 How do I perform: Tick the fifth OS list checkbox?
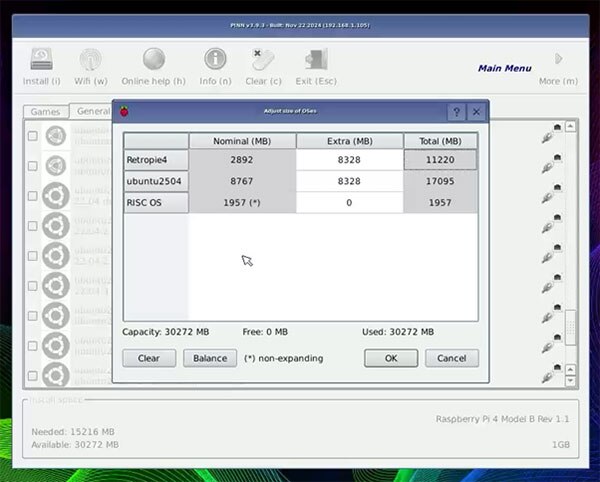click(x=33, y=256)
